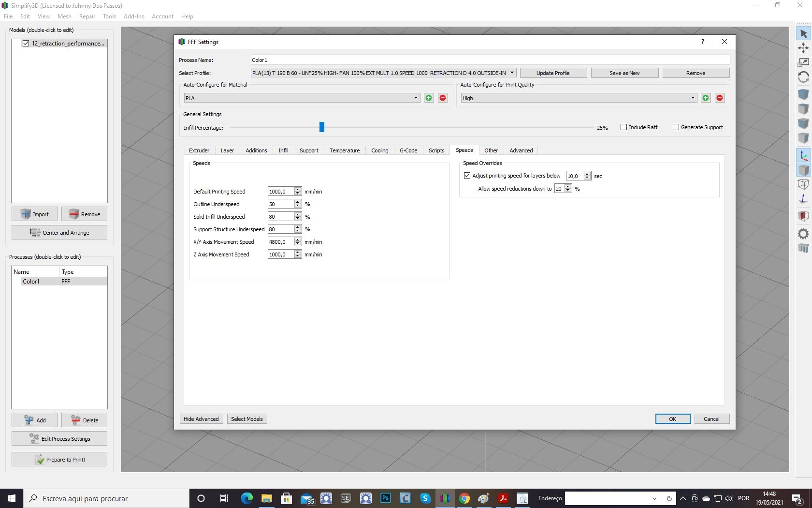Decrease speed reduction percentage with down arrow
The image size is (812, 508).
coord(568,191)
